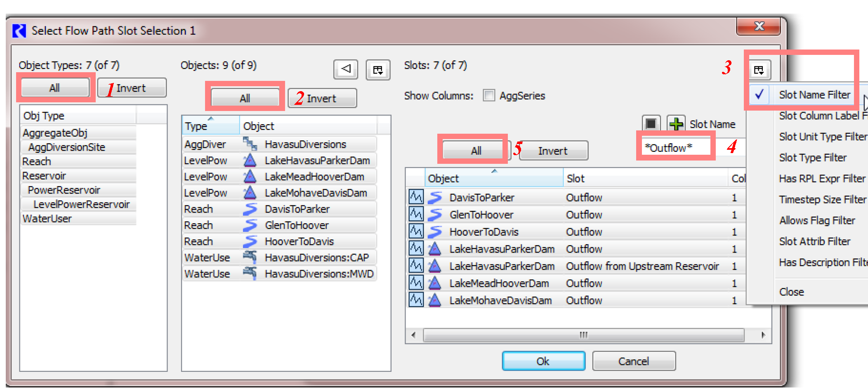This screenshot has height=392, width=868.
Task: Select LevelPowerReservoir in the Obj Type tree
Action: [x=81, y=204]
